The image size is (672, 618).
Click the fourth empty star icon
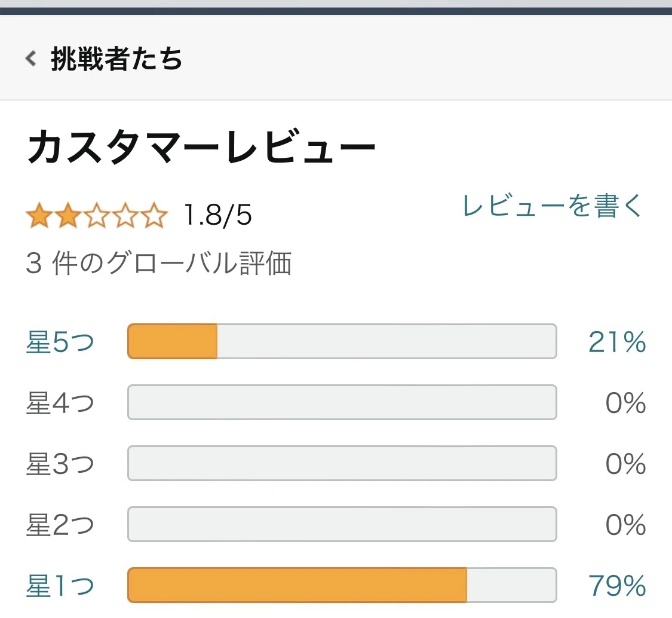click(125, 215)
